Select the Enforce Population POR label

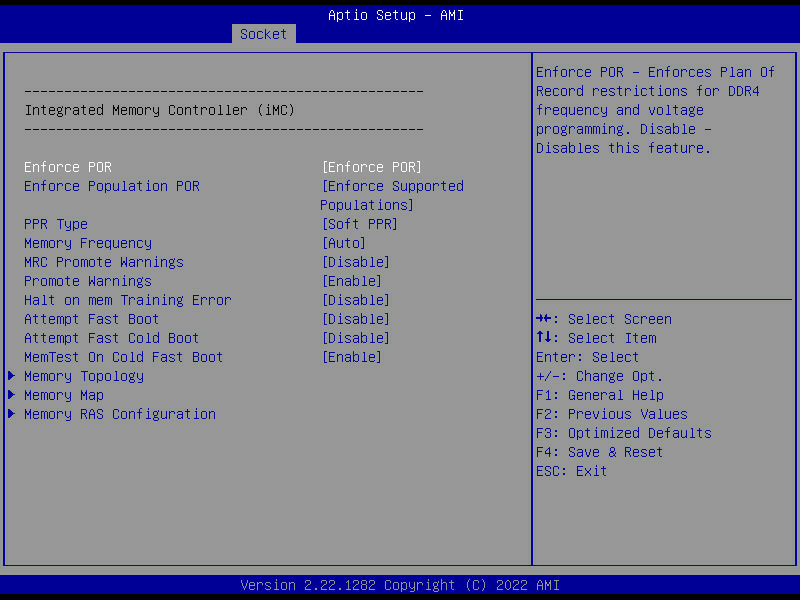(112, 186)
